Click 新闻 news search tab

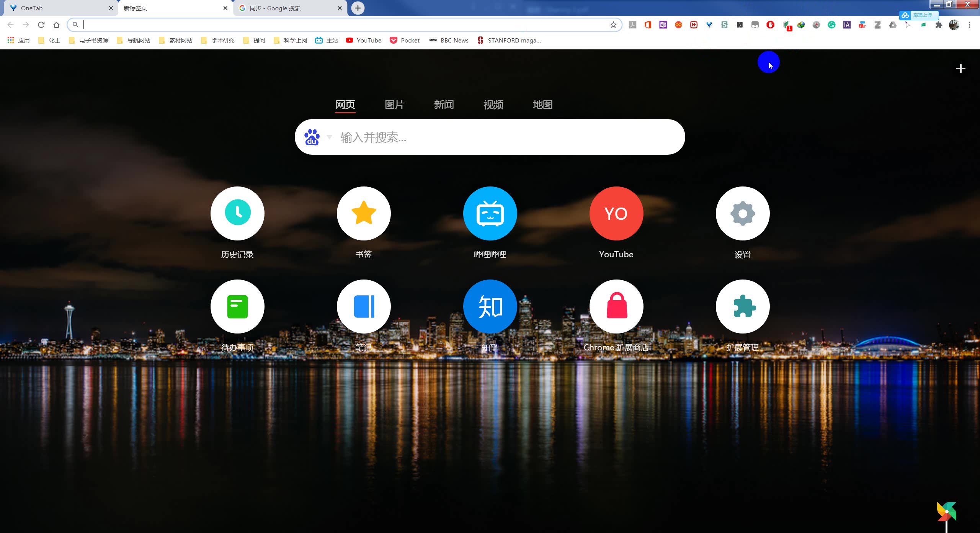tap(444, 105)
